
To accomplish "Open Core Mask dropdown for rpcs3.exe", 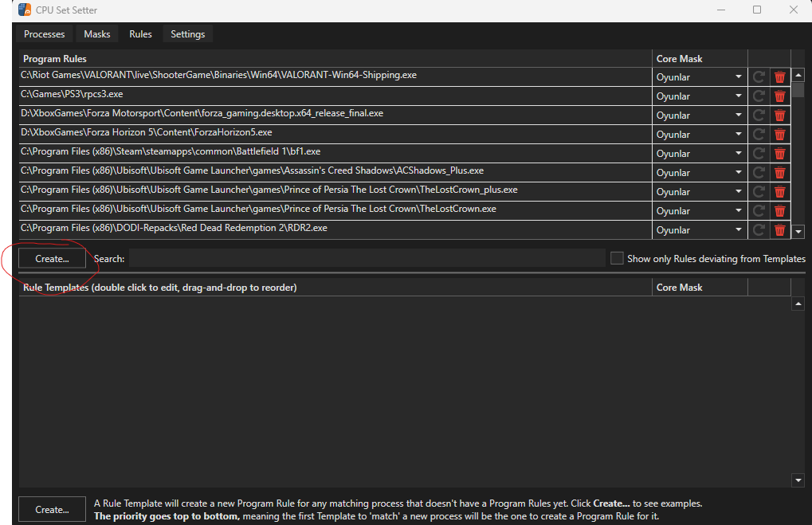I will pos(700,96).
